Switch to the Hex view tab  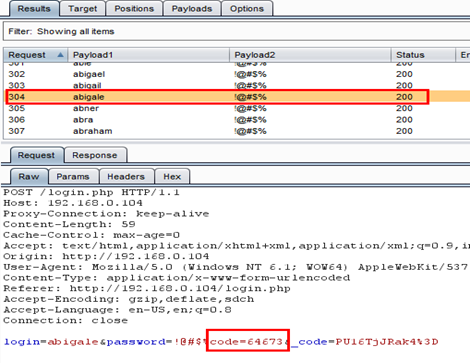click(x=172, y=177)
